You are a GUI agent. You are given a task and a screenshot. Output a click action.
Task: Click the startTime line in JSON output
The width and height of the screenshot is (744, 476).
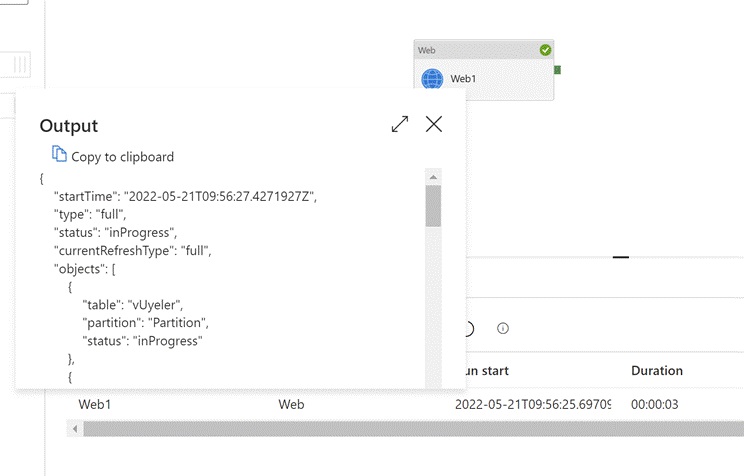185,195
